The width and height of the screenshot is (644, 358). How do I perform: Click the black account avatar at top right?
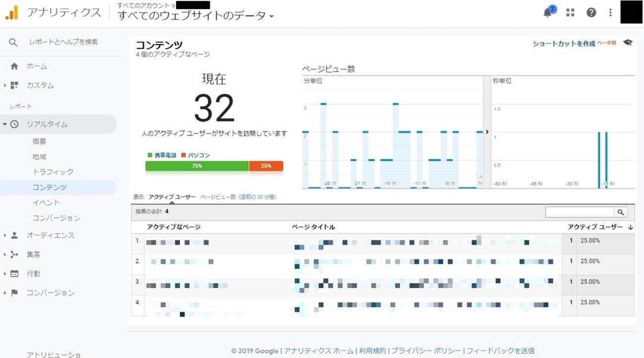tap(632, 12)
